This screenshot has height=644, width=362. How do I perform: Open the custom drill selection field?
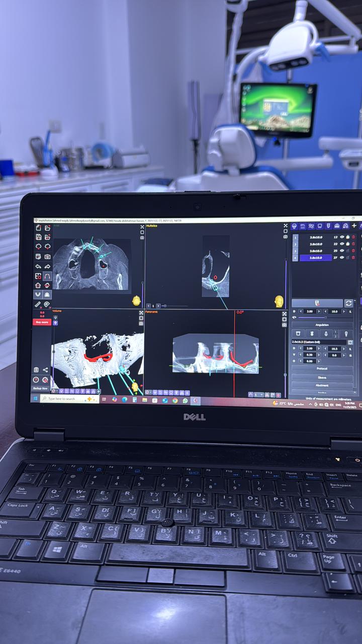[x=319, y=342]
